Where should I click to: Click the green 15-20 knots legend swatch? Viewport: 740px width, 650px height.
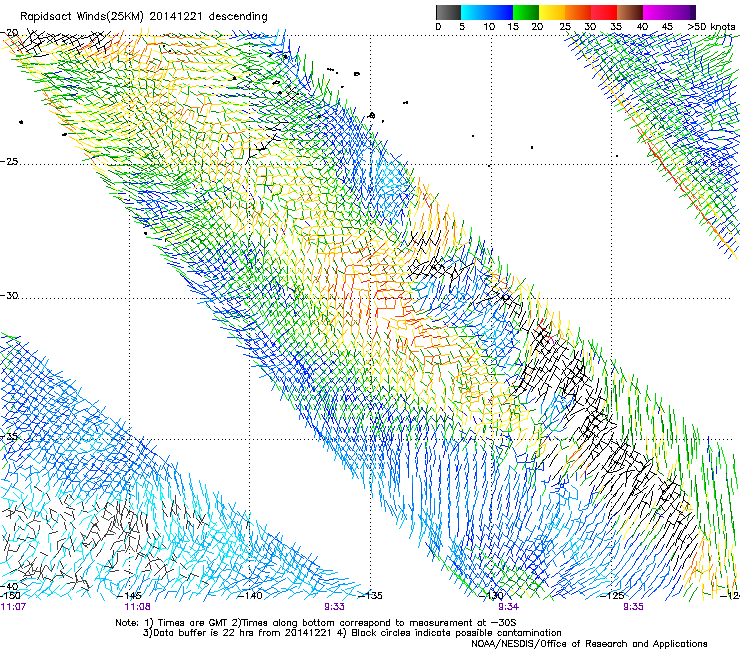526,12
